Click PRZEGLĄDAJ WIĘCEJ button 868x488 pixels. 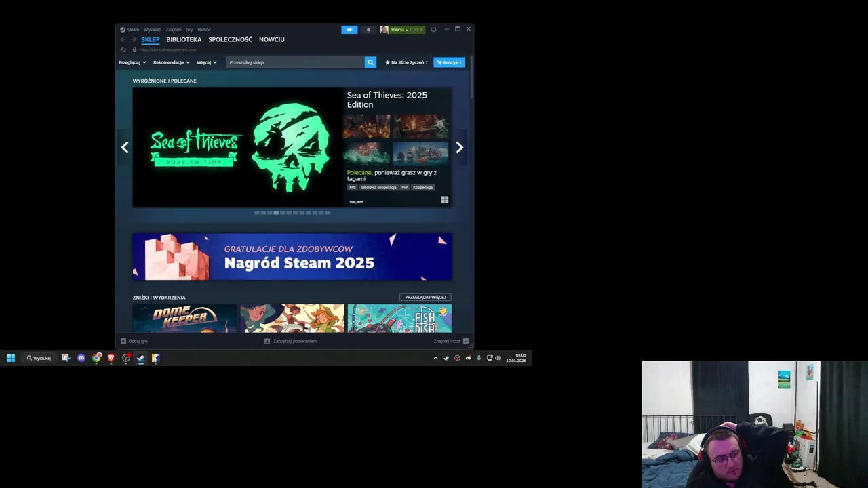pyautogui.click(x=425, y=297)
